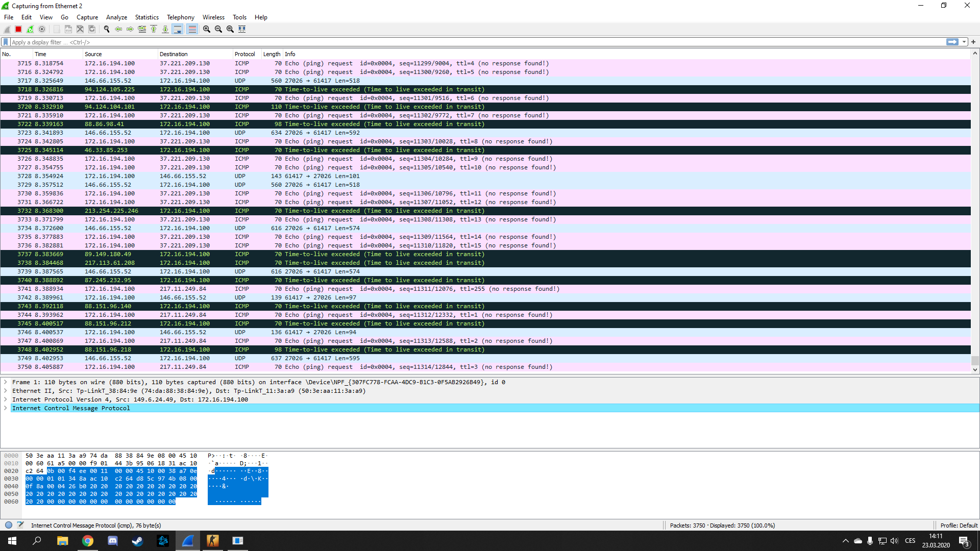The width and height of the screenshot is (980, 551).
Task: Expand the Frame 1 details tree
Action: (x=6, y=382)
